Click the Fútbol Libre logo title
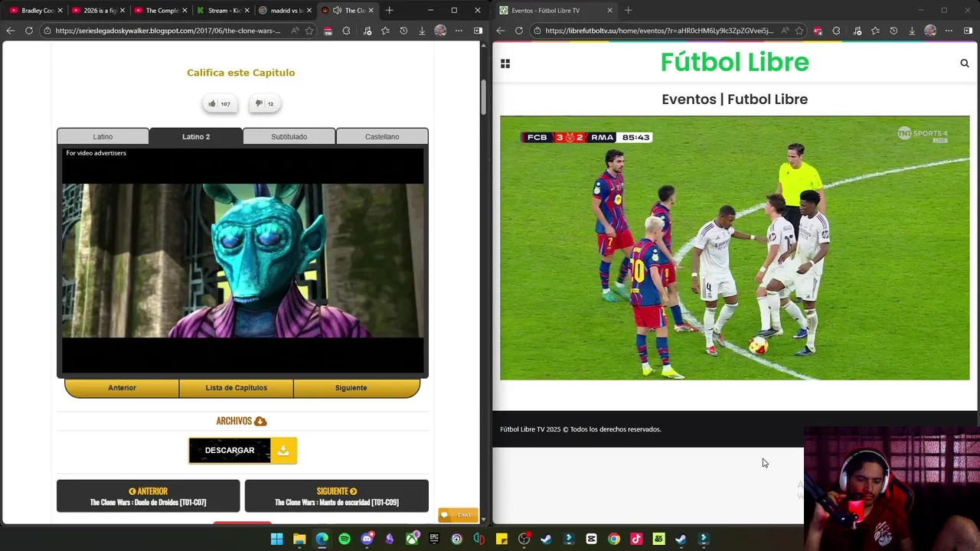 point(734,62)
